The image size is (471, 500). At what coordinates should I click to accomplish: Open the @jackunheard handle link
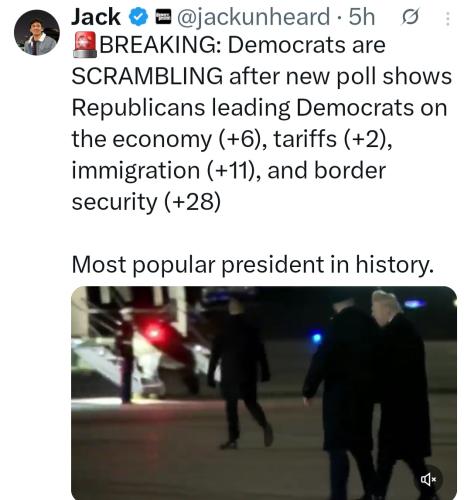point(253,17)
